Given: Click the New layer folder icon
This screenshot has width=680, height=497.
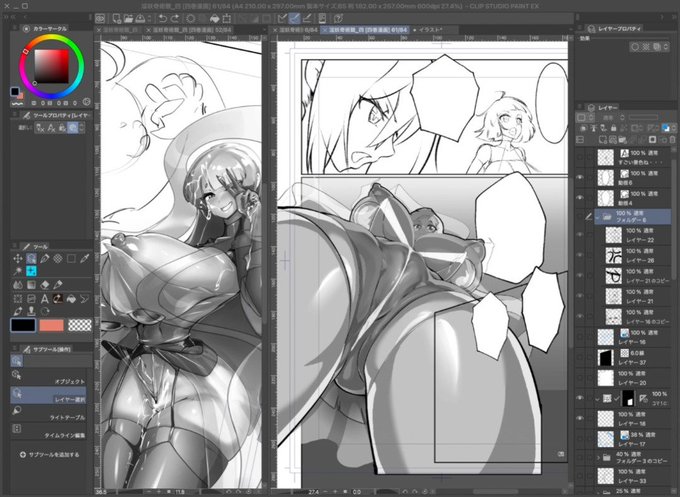Looking at the screenshot, I should coord(622,140).
